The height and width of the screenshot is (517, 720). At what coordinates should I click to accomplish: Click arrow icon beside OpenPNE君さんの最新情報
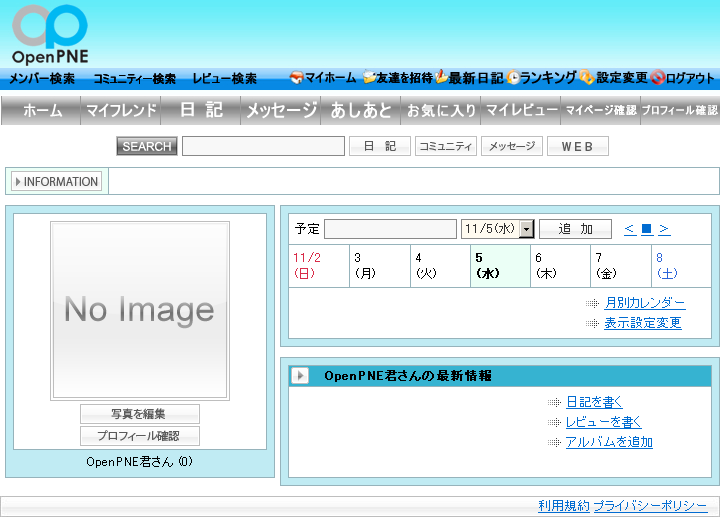(x=300, y=376)
